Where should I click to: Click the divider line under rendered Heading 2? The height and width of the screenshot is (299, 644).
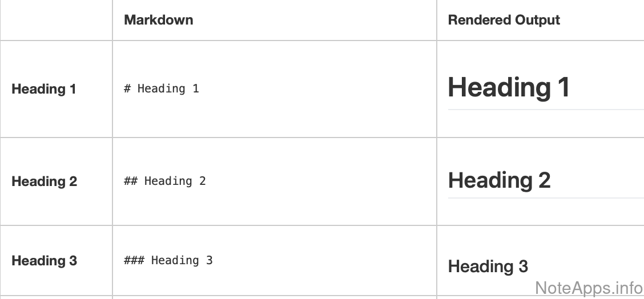pyautogui.click(x=545, y=198)
